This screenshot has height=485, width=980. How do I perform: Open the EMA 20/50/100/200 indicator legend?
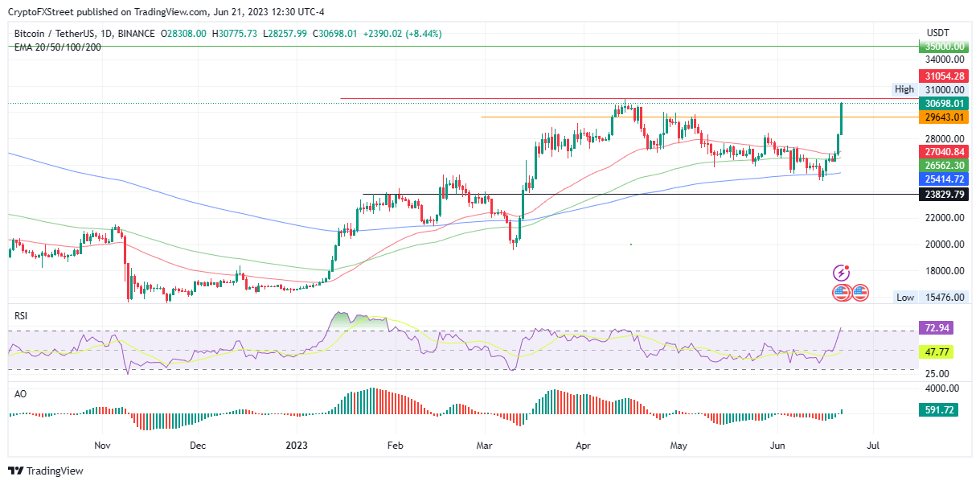click(57, 47)
